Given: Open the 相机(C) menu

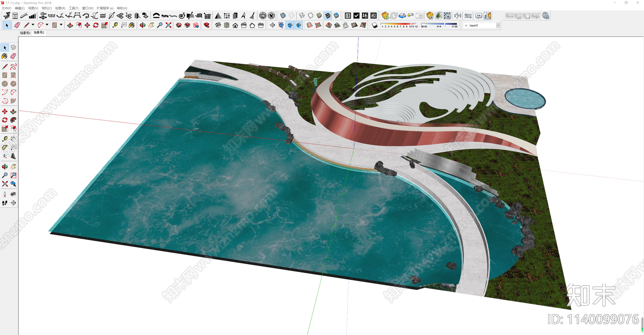Looking at the screenshot, I should point(47,8).
